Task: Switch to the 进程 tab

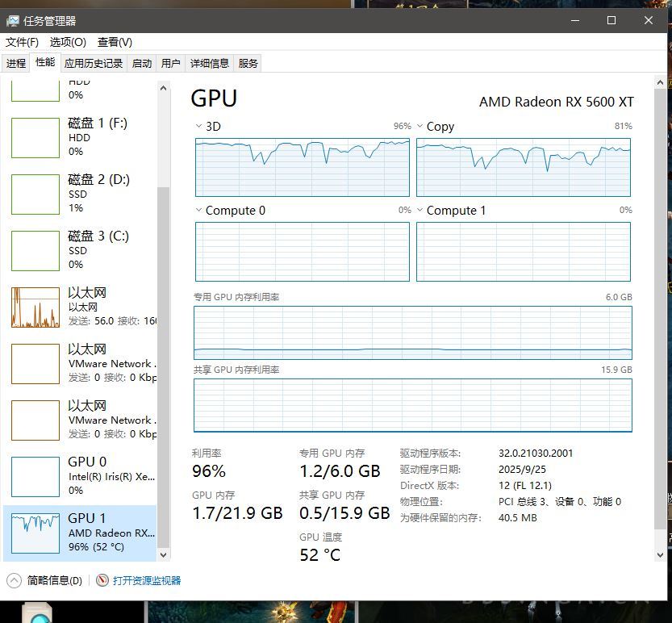Action: click(x=16, y=63)
